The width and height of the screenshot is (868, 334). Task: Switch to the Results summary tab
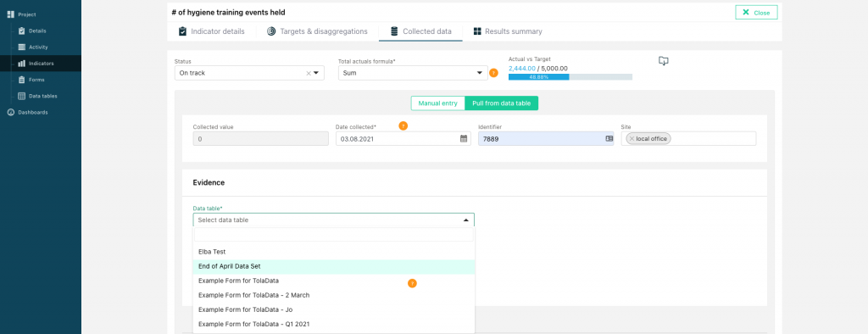coord(508,31)
